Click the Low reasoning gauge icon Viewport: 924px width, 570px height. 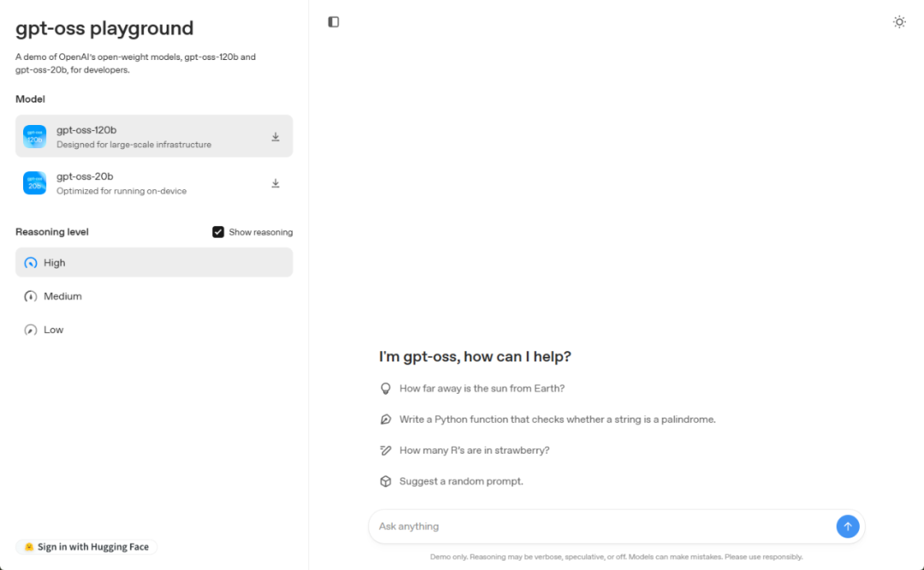(x=30, y=330)
